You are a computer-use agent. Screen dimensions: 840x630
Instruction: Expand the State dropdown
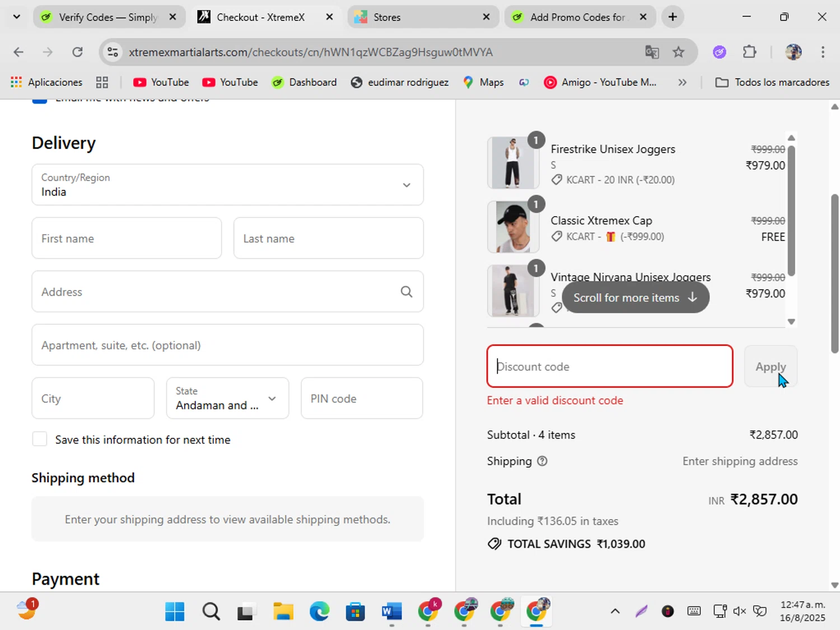tap(227, 398)
